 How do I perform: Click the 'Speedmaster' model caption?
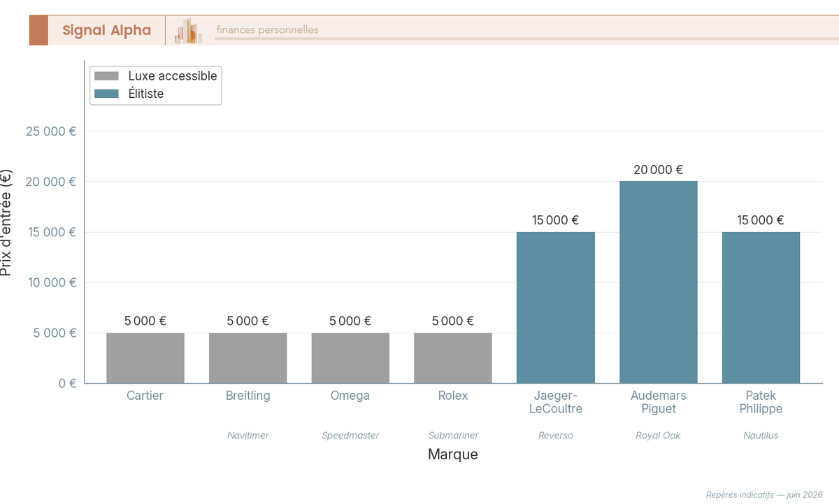[350, 435]
